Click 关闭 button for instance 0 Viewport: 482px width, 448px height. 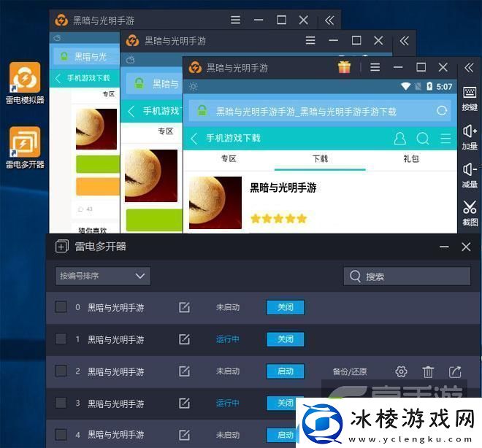click(x=286, y=307)
